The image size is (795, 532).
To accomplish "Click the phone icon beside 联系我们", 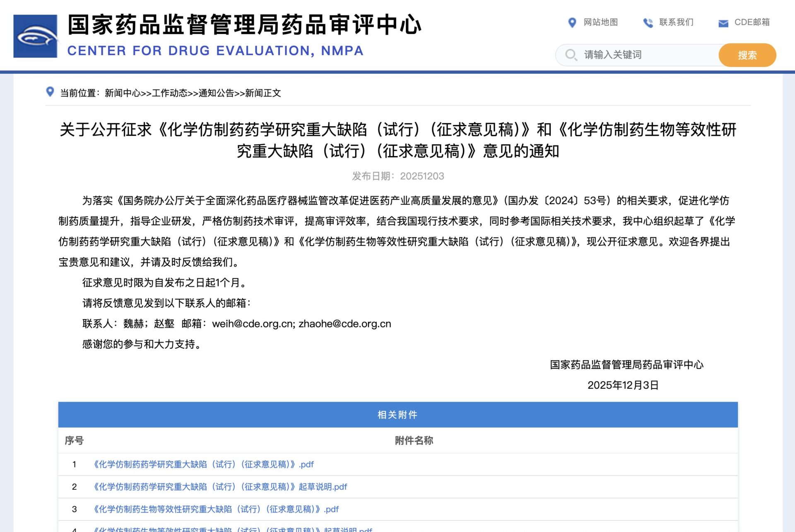I will pos(648,23).
